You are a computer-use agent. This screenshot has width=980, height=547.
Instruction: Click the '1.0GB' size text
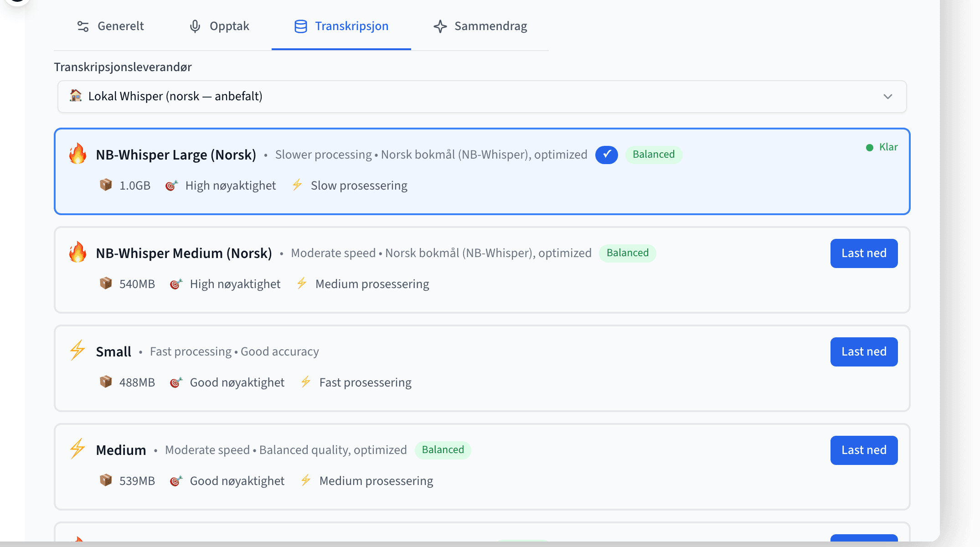(x=135, y=186)
